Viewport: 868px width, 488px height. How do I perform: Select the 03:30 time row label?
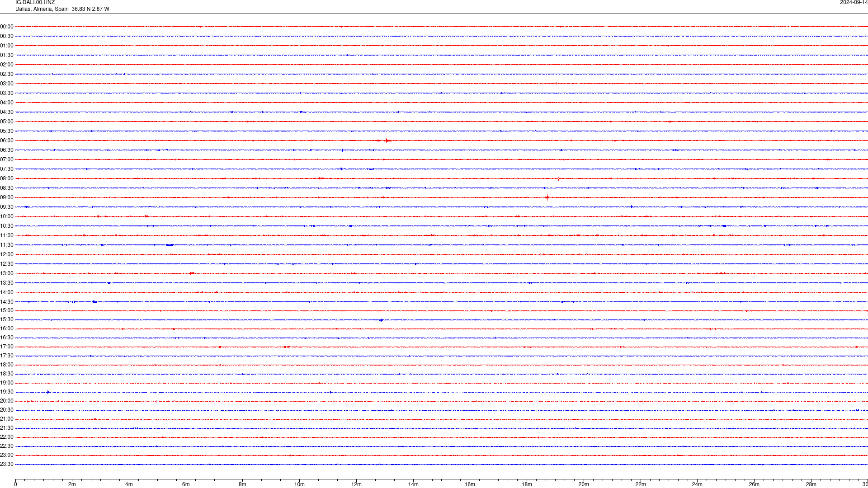pos(7,93)
